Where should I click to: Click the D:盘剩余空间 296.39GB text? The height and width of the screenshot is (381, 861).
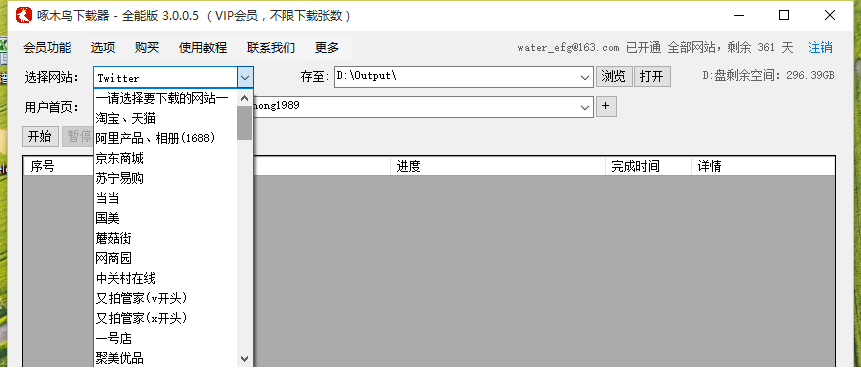pos(768,75)
